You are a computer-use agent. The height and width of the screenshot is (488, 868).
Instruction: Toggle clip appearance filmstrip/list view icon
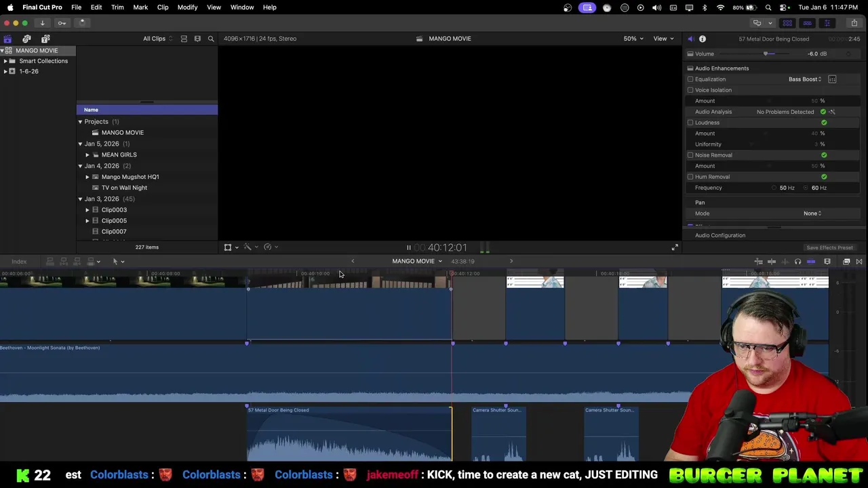tap(184, 39)
